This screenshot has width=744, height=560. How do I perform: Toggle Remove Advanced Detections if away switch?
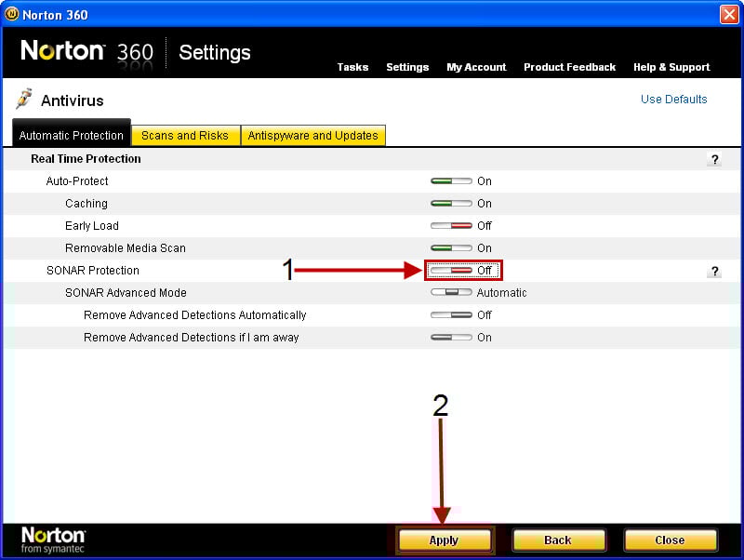point(451,337)
